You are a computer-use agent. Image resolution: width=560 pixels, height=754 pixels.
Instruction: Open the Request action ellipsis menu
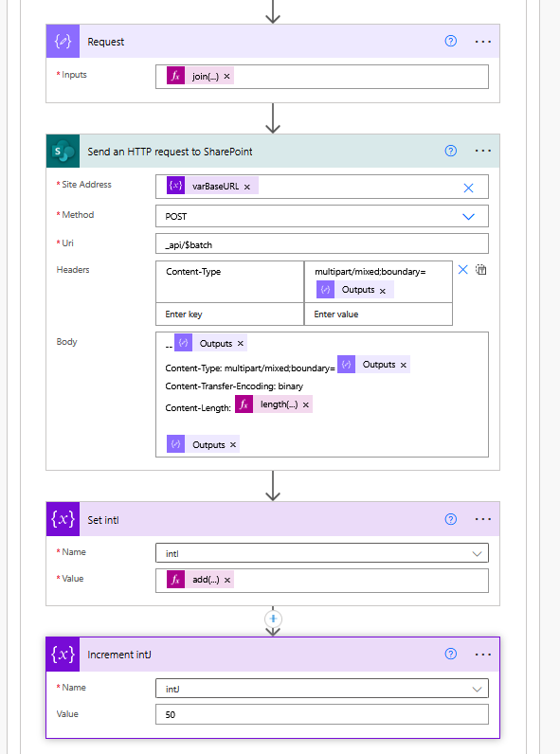482,42
